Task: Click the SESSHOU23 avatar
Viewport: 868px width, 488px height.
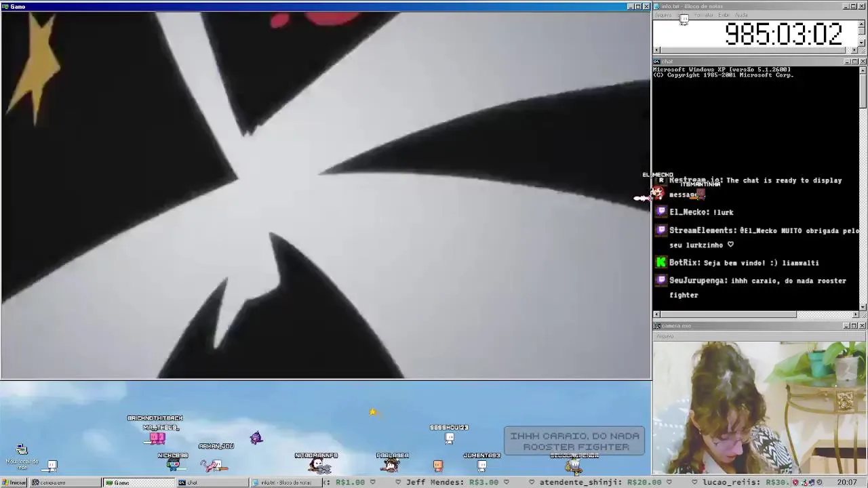Action: point(449,438)
